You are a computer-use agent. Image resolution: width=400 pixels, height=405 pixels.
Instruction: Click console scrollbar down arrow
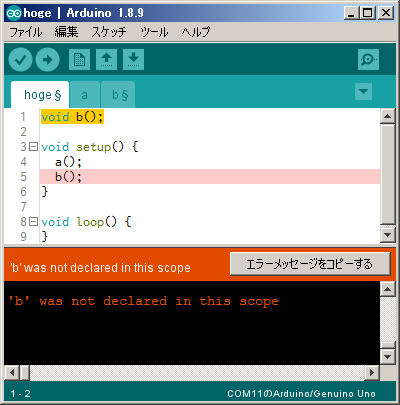click(387, 356)
